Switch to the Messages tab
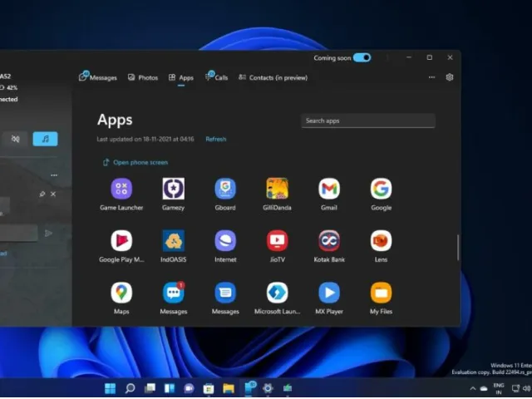The height and width of the screenshot is (399, 532). (98, 77)
